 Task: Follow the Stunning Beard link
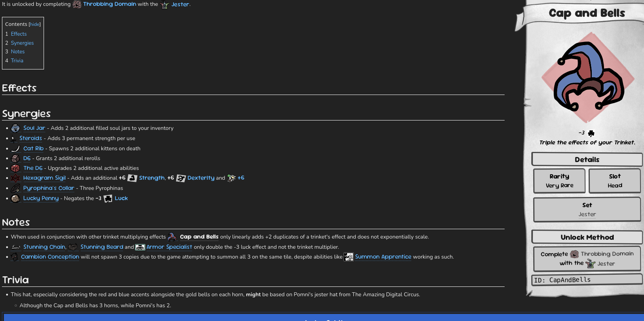click(102, 247)
